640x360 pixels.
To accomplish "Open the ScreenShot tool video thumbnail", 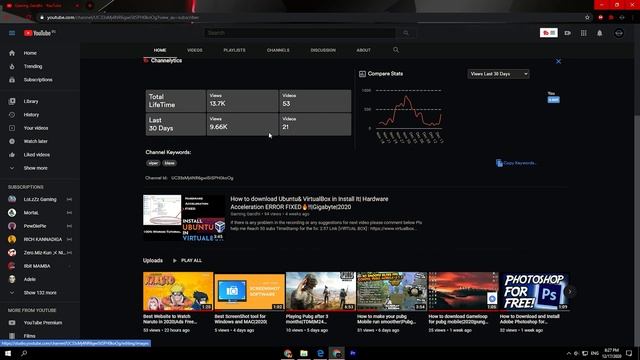I will 249,291.
